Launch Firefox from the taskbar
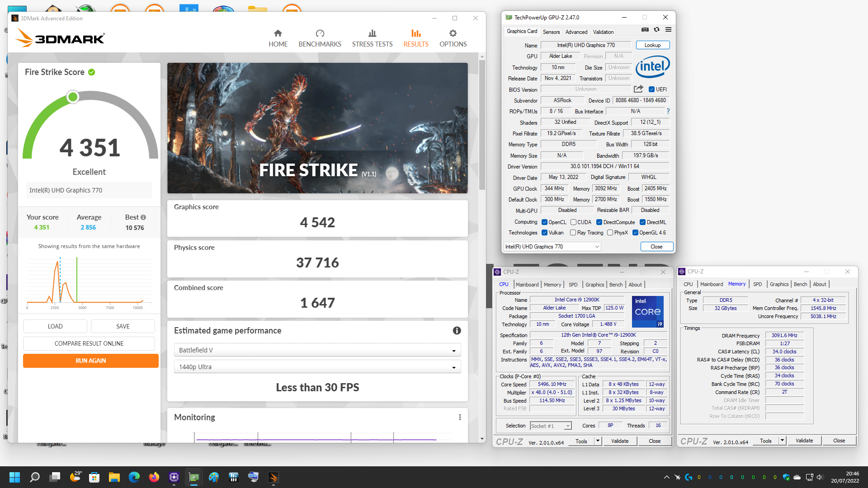868x488 pixels. (154, 477)
